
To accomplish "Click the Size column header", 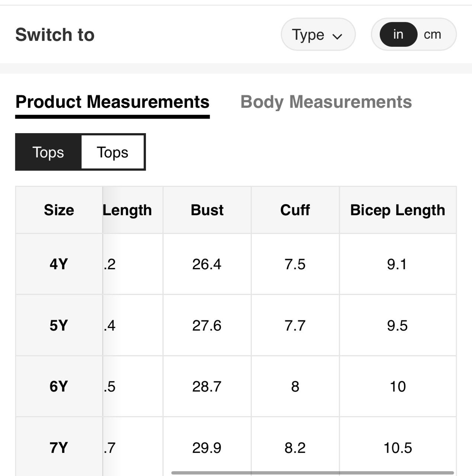I will click(x=59, y=210).
